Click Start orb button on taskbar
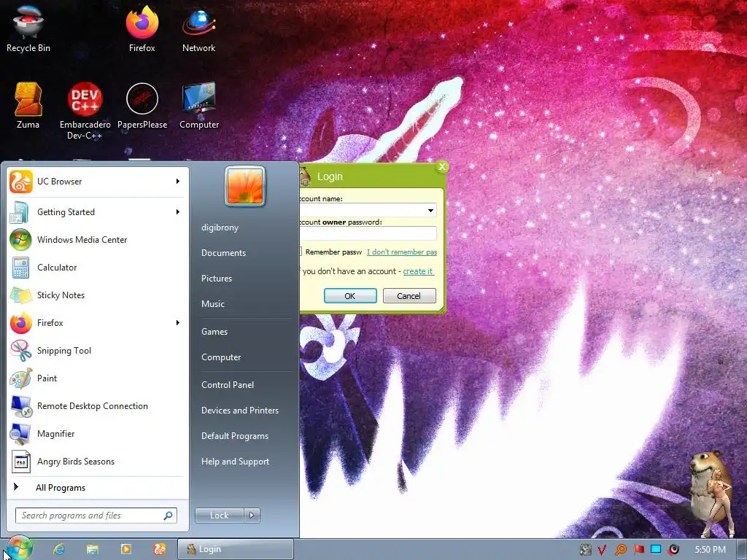Viewport: 747px width, 560px height. click(x=20, y=548)
